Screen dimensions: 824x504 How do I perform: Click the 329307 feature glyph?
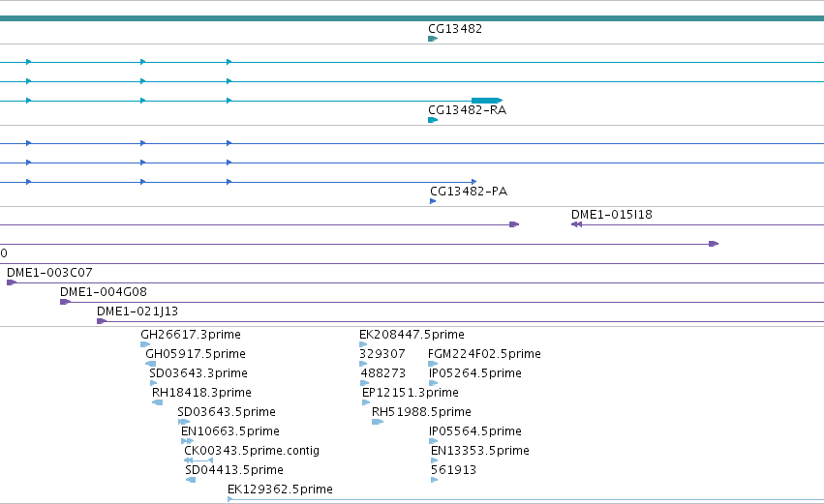click(x=363, y=364)
